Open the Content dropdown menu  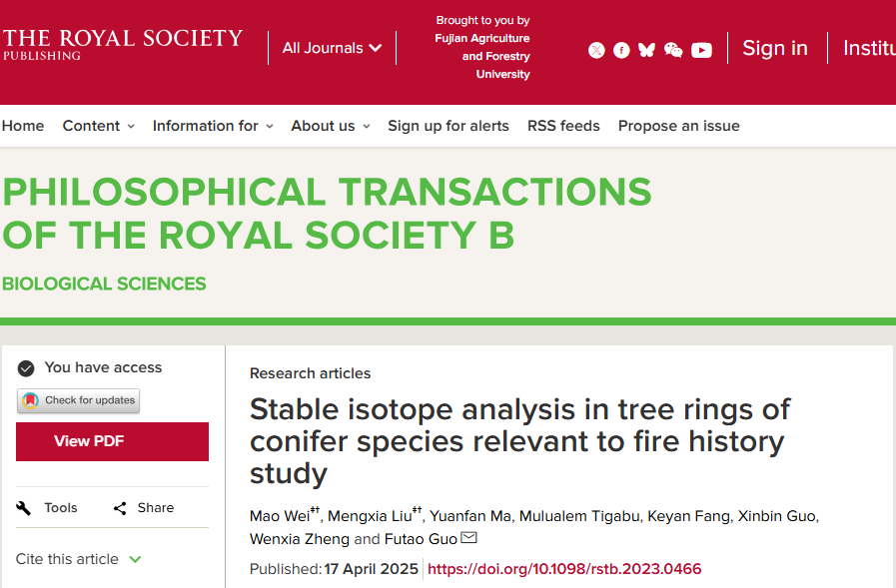click(98, 126)
